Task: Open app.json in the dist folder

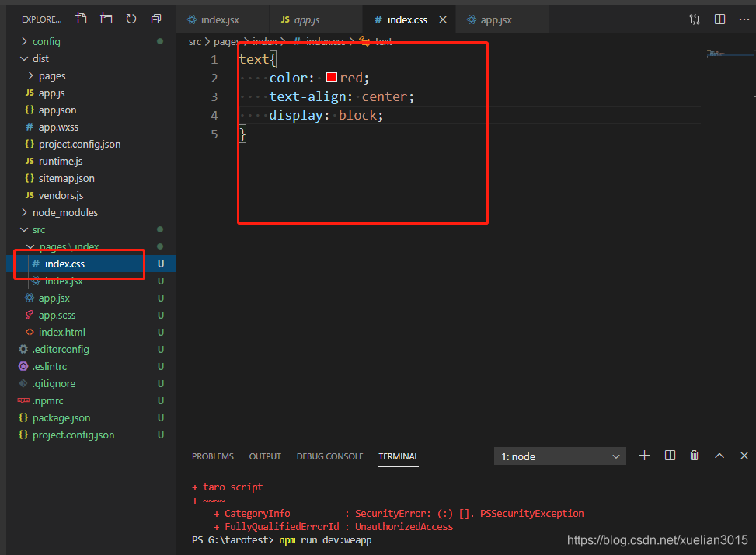Action: 92,110
